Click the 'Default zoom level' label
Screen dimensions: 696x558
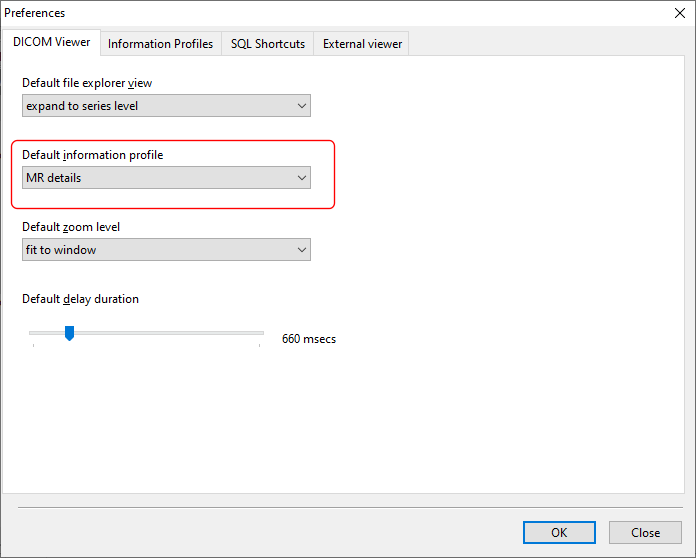tap(71, 227)
